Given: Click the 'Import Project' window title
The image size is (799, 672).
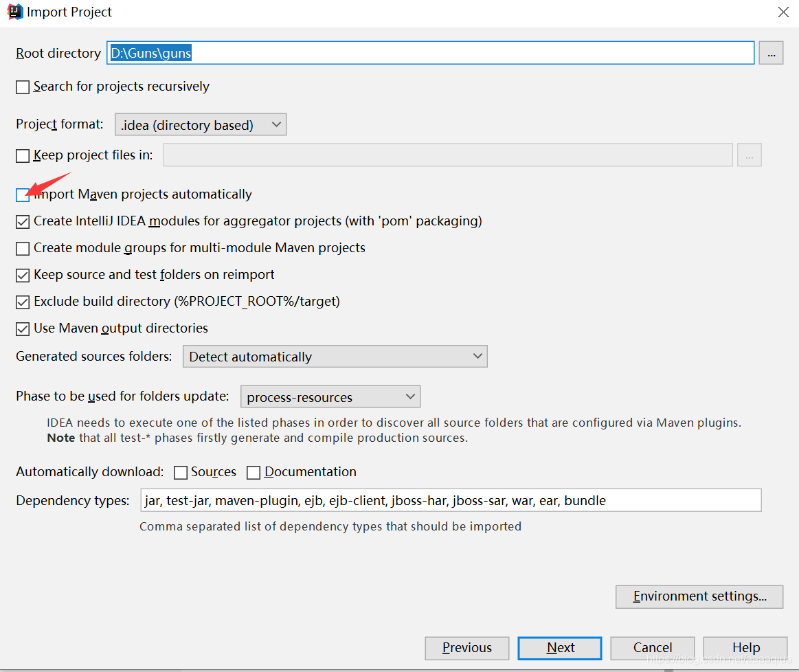Looking at the screenshot, I should 69,12.
